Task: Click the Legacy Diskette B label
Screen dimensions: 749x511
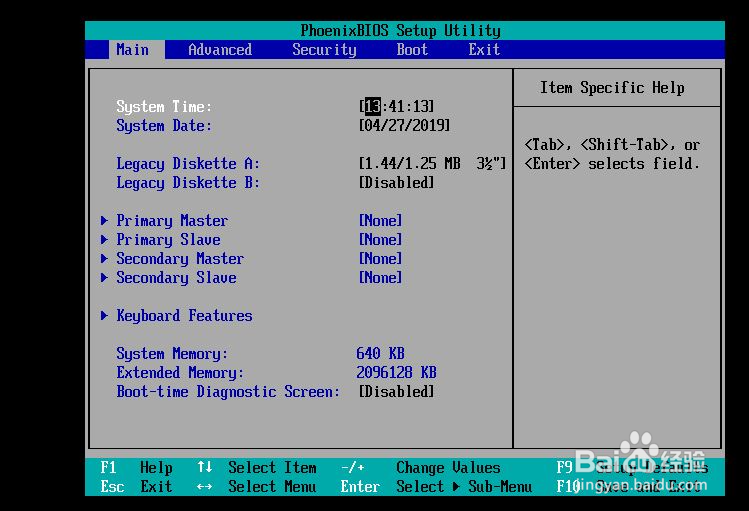Action: [x=188, y=183]
